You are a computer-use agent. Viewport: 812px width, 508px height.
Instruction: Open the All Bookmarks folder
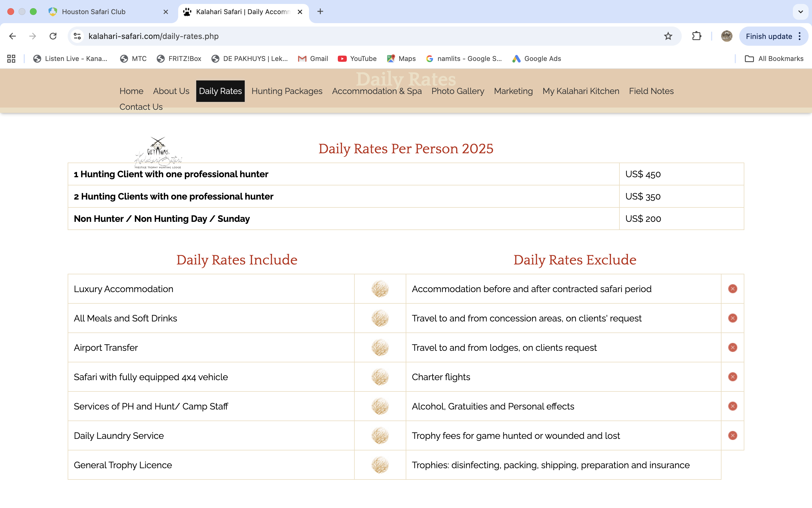tap(774, 58)
